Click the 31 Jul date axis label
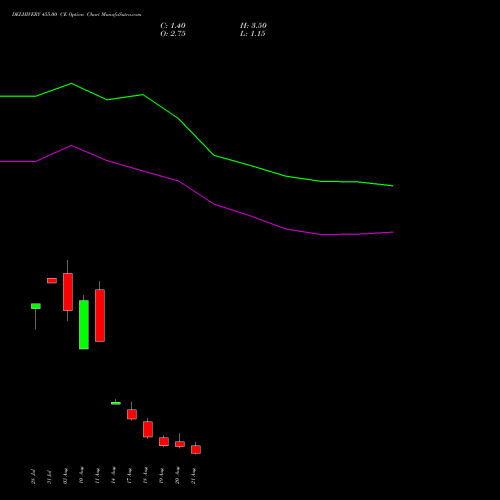500x500 pixels. pyautogui.click(x=49, y=477)
